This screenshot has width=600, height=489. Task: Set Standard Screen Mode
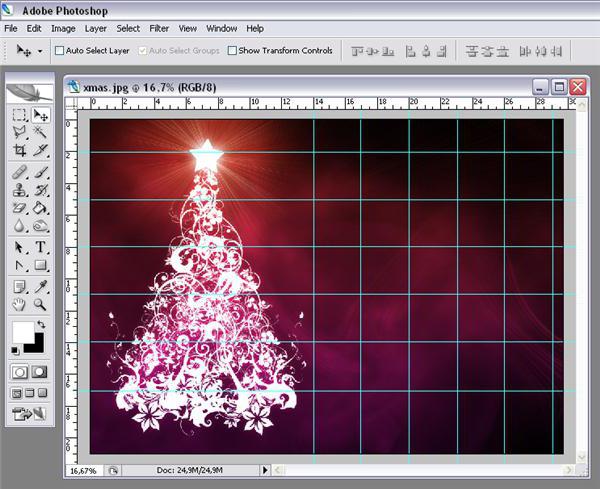click(16, 393)
